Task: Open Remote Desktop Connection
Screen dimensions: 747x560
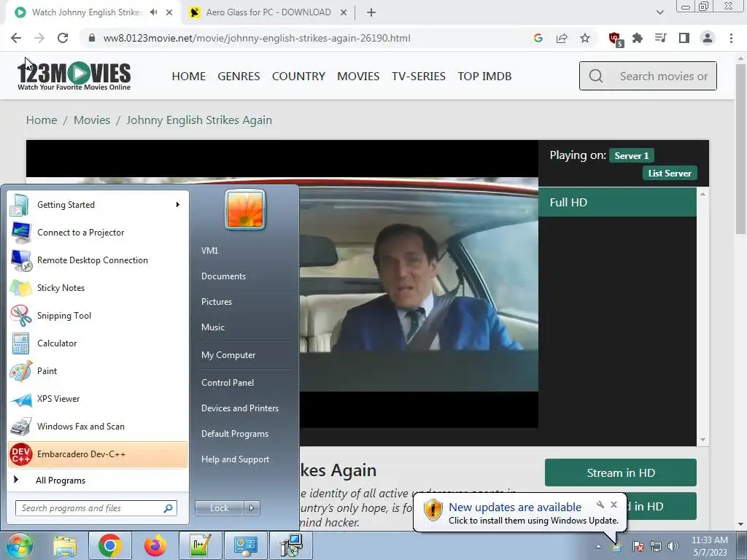Action: [98, 260]
